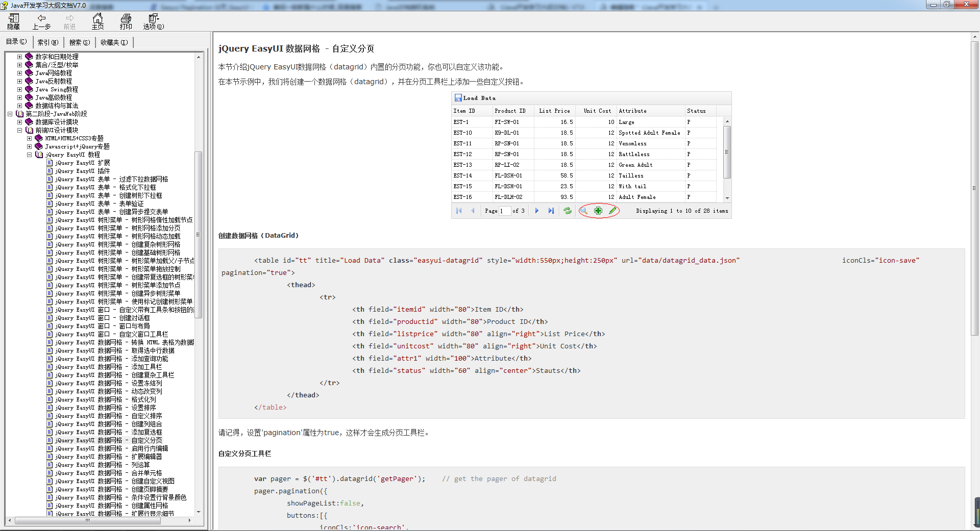Click the book icon beside Javascript+jQuery专题
Image resolution: width=980 pixels, height=531 pixels.
39,146
